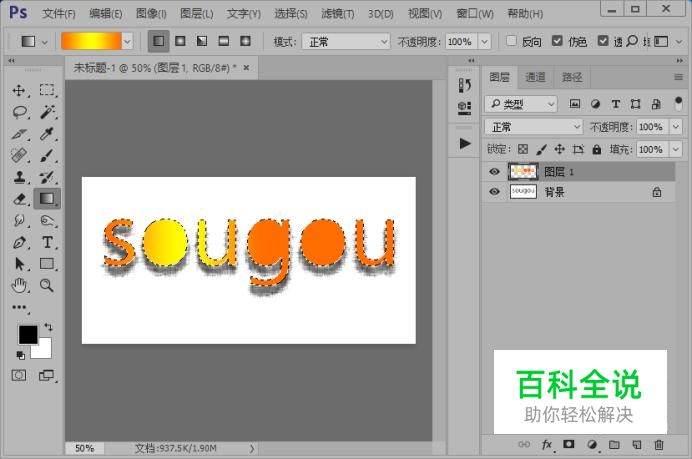Open layer 不透明度 dropdown arrow
692x459 pixels.
click(x=676, y=127)
